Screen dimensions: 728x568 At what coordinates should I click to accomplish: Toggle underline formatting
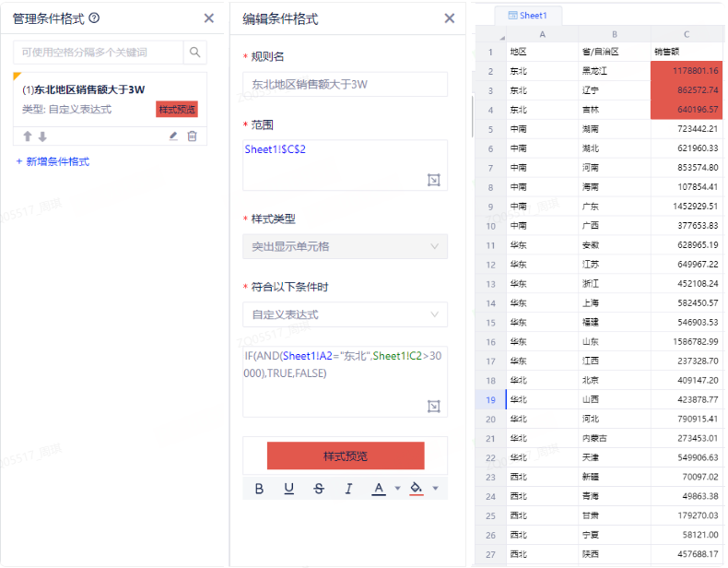[288, 488]
